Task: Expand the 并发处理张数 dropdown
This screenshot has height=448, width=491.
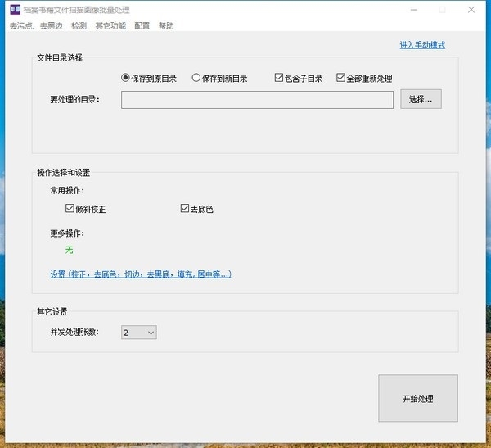Action: pyautogui.click(x=139, y=333)
